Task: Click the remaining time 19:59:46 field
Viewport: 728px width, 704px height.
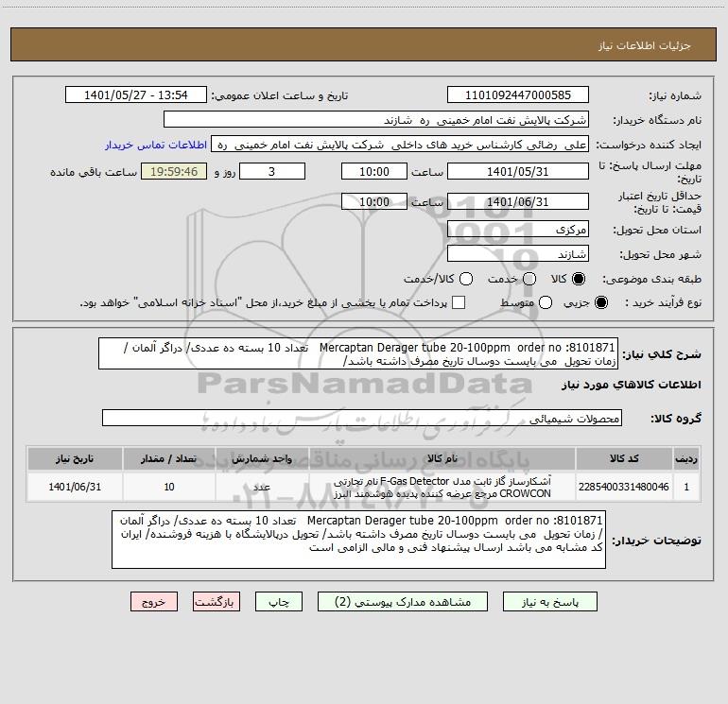Action: (x=174, y=171)
